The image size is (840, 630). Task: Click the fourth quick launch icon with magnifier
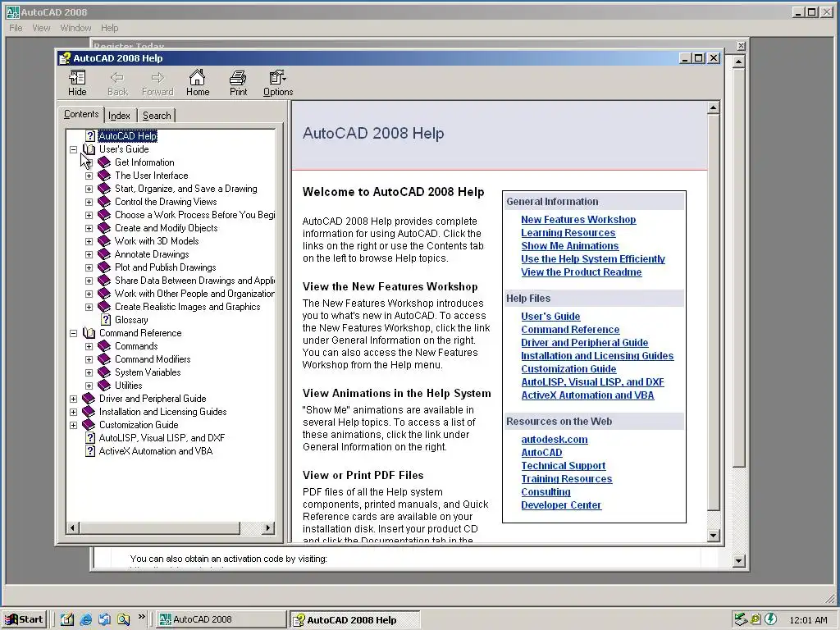click(123, 619)
